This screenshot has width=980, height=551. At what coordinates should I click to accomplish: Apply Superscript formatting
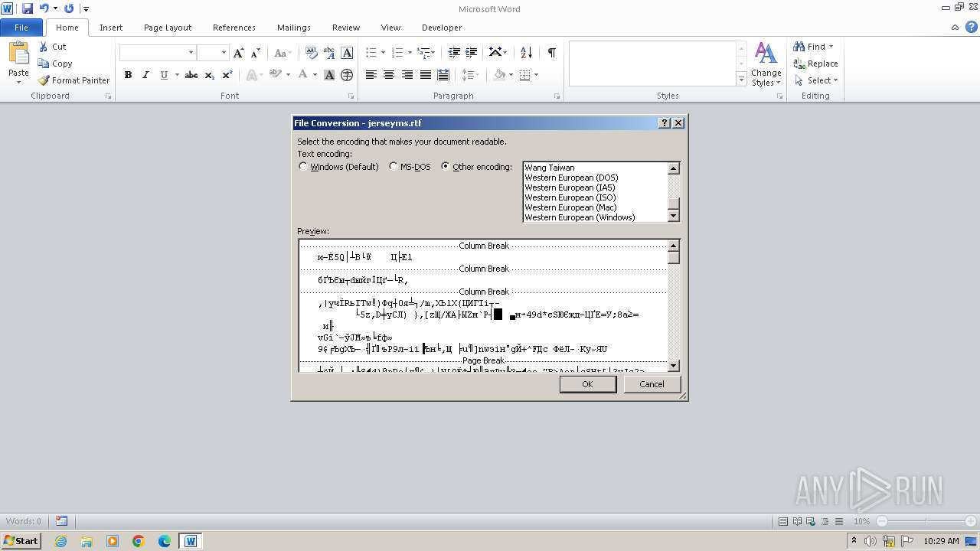coord(227,75)
